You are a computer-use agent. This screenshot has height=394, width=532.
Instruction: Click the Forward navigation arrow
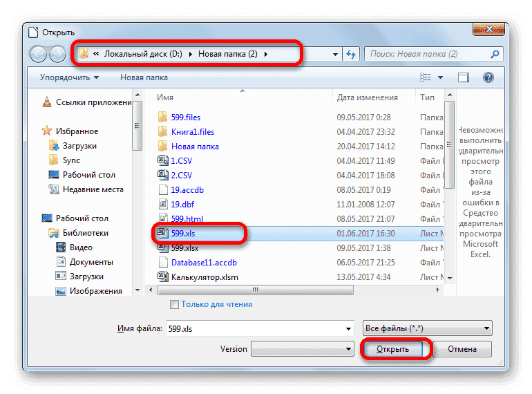pyautogui.click(x=57, y=54)
